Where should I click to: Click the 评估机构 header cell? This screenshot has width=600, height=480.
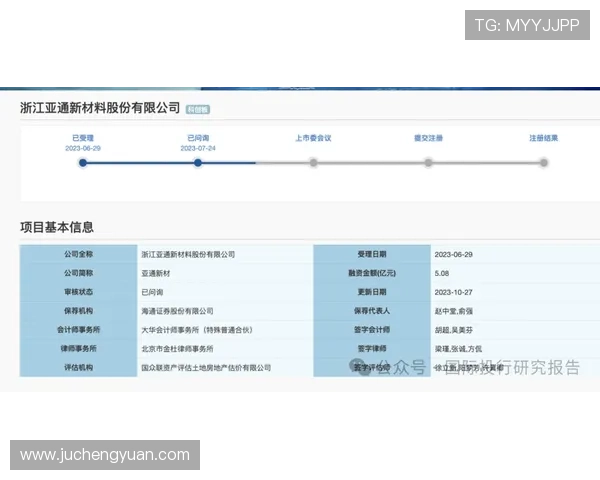78,367
